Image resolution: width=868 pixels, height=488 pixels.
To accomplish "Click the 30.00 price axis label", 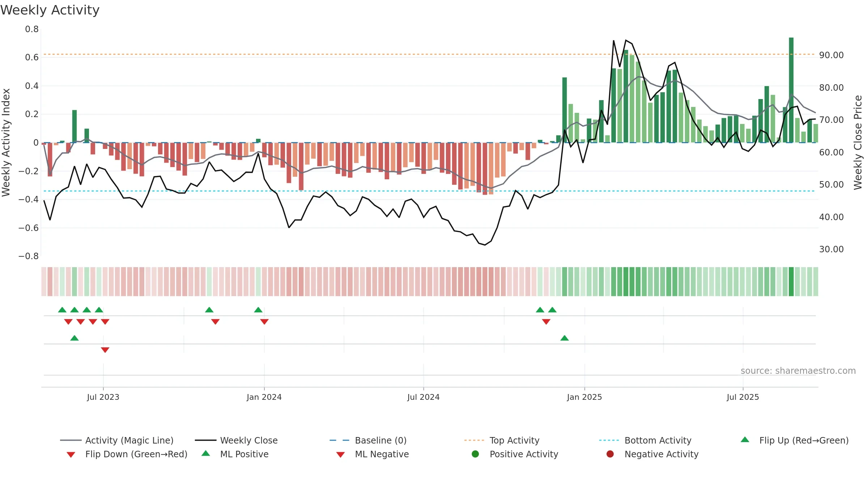I will 831,249.
